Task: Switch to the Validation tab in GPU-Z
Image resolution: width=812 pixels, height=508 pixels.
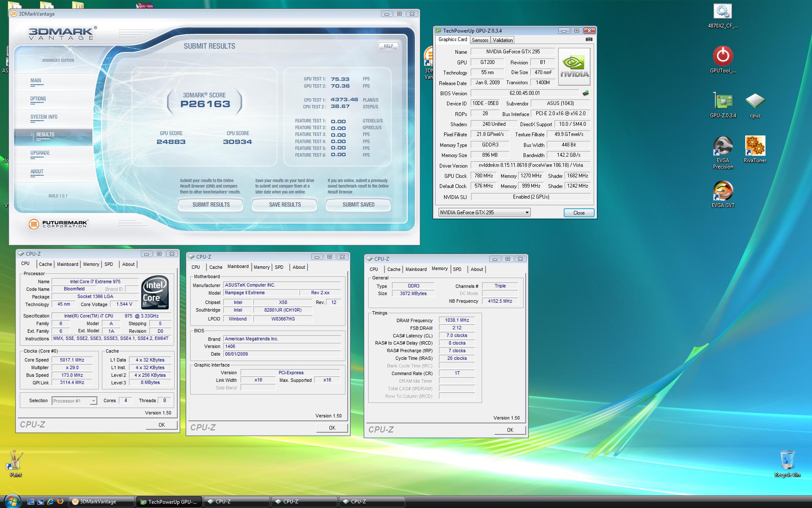Action: coord(502,40)
